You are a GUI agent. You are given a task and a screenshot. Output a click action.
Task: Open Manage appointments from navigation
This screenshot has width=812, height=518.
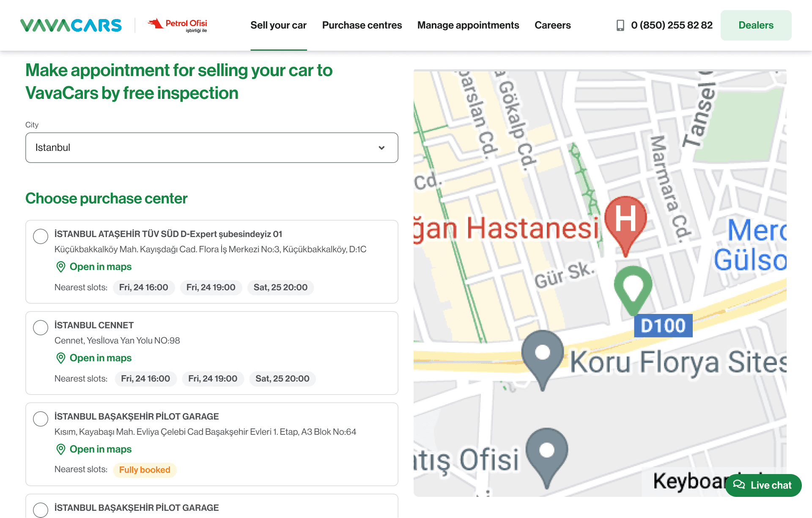click(x=468, y=25)
